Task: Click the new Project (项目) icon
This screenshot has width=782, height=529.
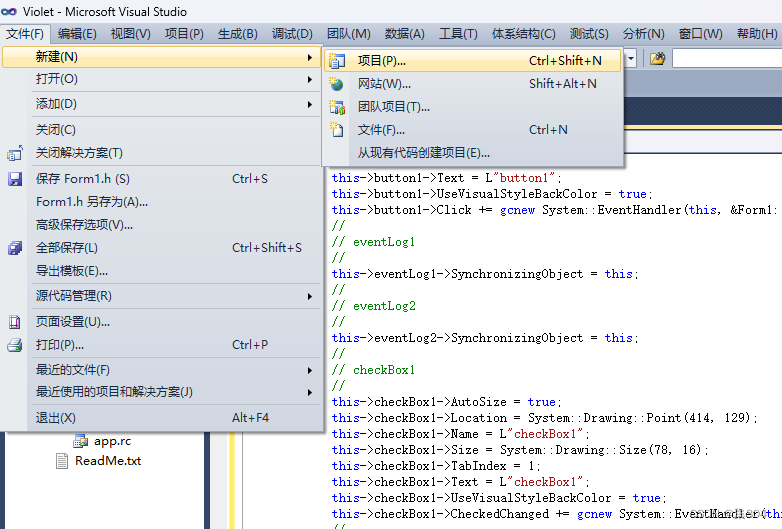Action: click(x=337, y=60)
